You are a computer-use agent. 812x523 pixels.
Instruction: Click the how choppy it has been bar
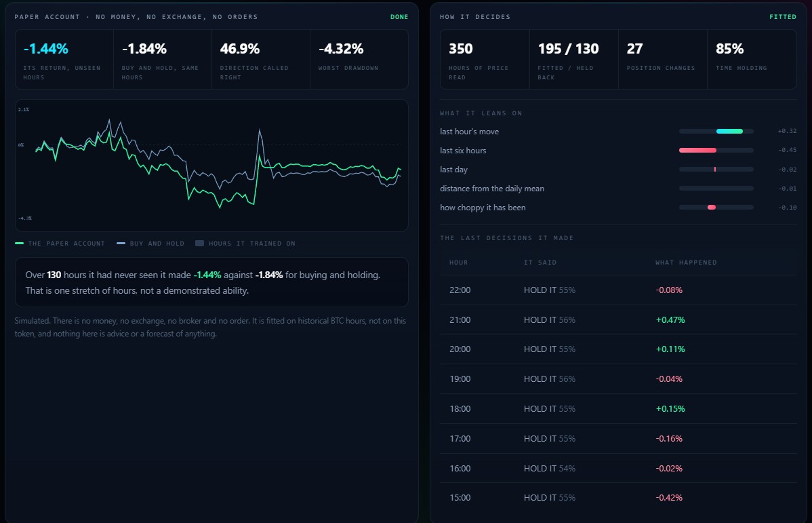pyautogui.click(x=716, y=208)
